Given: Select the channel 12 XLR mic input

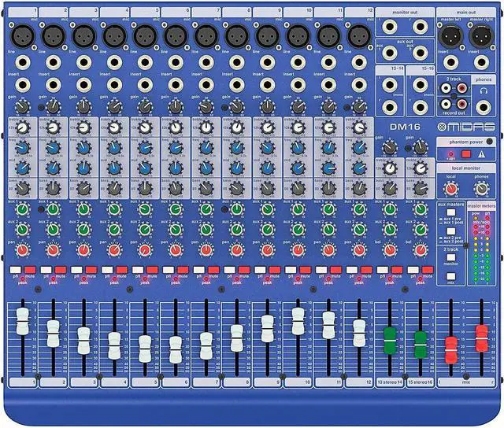Looking at the screenshot, I should 359,36.
